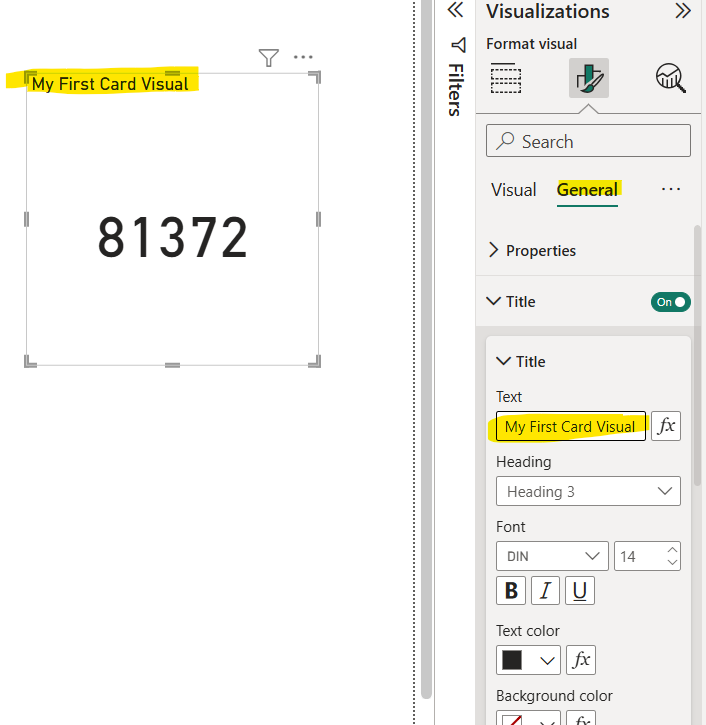Open the DIN font family dropdown

(x=552, y=556)
